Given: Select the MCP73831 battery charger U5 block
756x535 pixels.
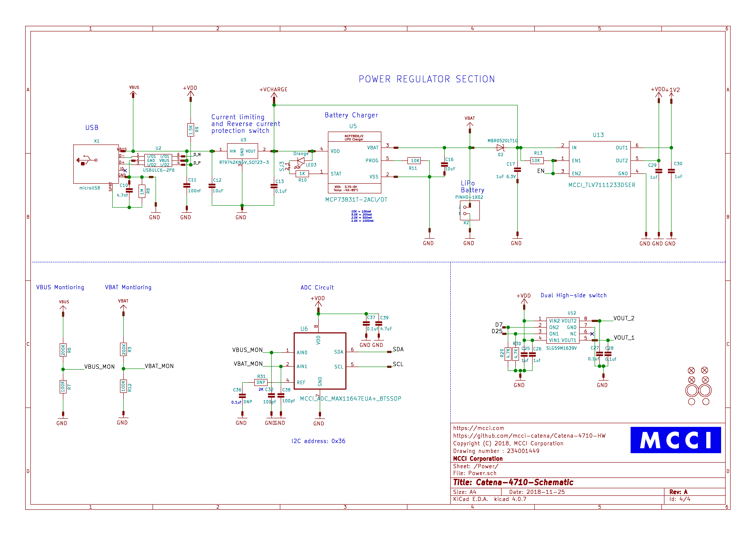Looking at the screenshot, I should (x=354, y=162).
